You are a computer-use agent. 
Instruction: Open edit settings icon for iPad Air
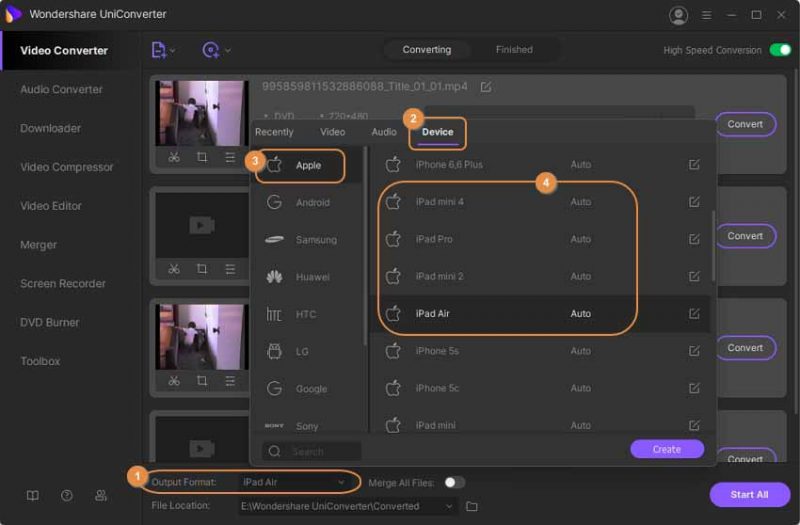(x=694, y=313)
